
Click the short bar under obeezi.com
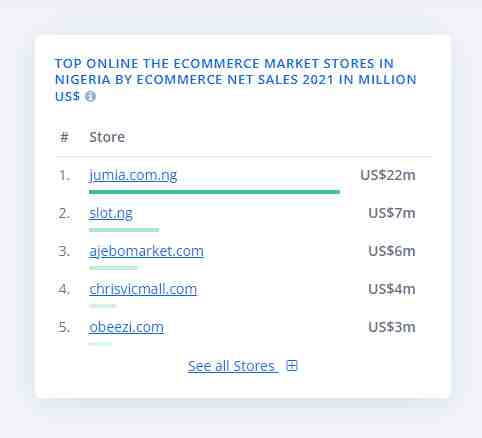pos(100,344)
